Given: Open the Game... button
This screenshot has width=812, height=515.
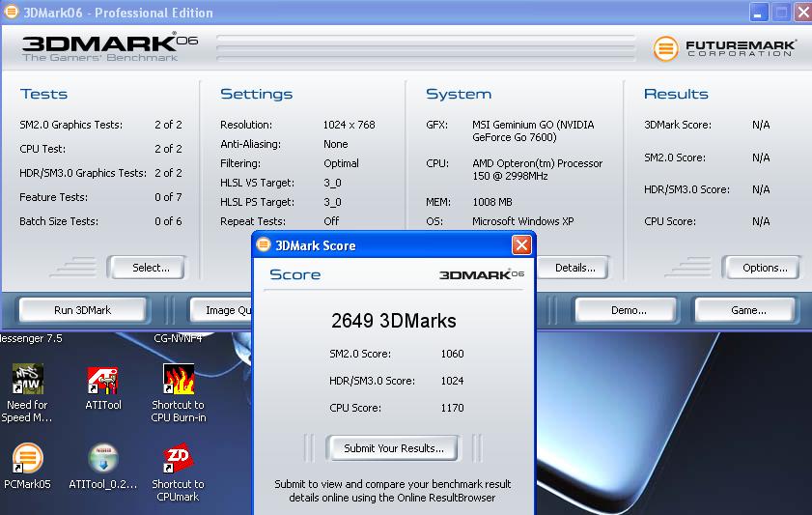Looking at the screenshot, I should point(747,310).
